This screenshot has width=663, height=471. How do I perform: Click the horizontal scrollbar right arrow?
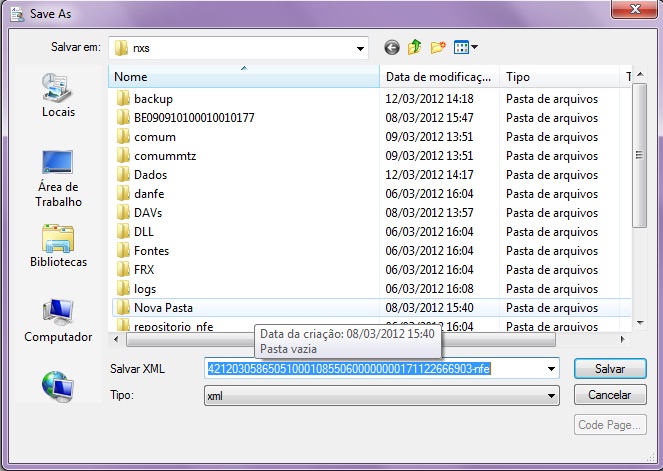pos(622,339)
